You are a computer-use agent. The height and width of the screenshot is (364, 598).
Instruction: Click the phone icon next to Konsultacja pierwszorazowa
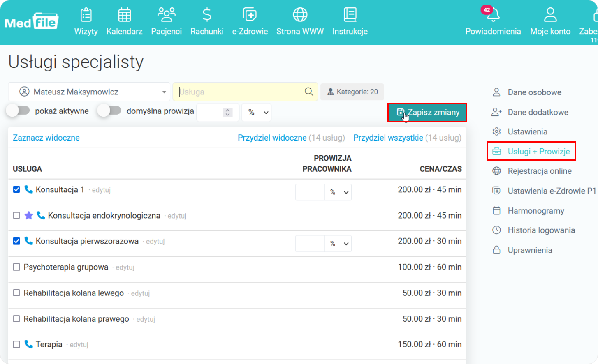28,241
